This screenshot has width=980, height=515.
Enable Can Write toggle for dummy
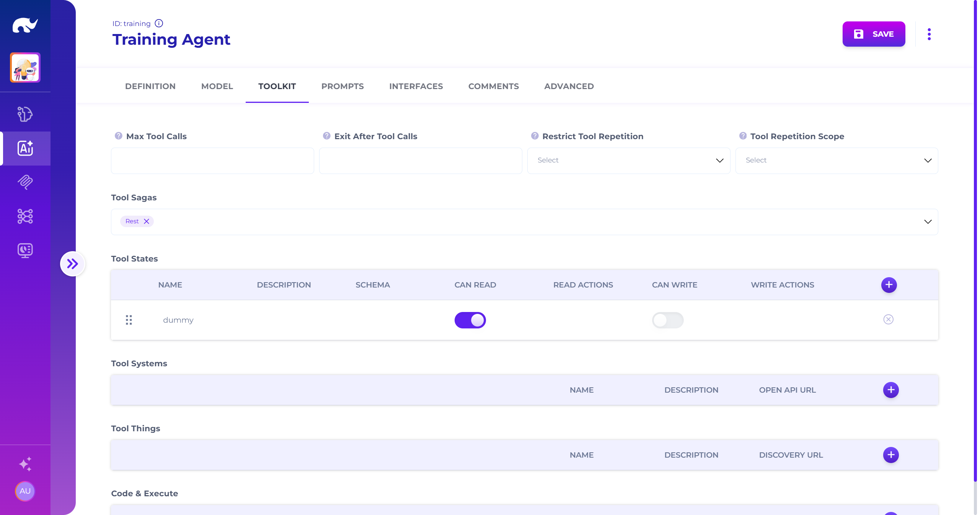click(667, 320)
